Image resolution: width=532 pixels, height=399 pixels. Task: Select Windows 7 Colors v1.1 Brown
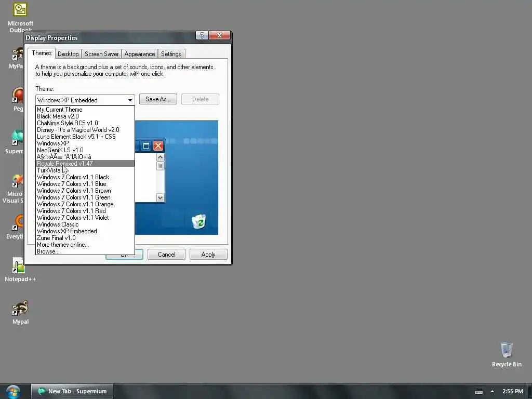tap(85, 191)
